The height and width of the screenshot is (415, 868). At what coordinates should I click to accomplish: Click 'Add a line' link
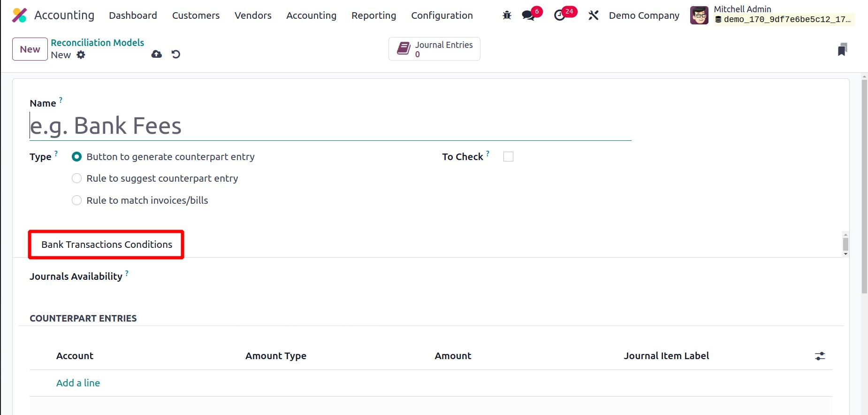tap(78, 383)
